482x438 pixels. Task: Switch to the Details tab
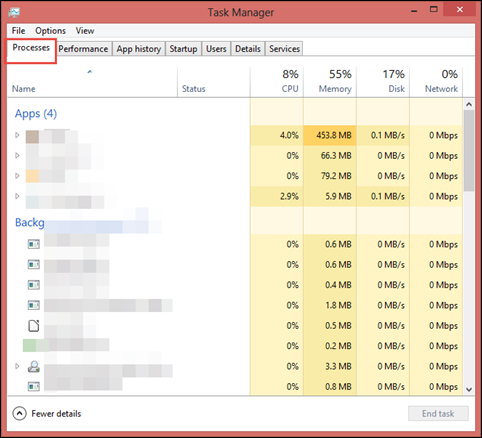(x=248, y=49)
